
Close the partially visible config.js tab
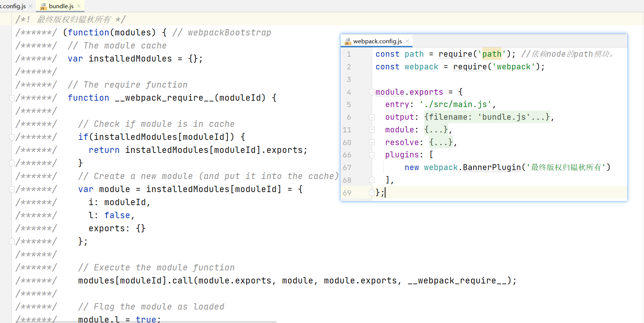(31, 6)
